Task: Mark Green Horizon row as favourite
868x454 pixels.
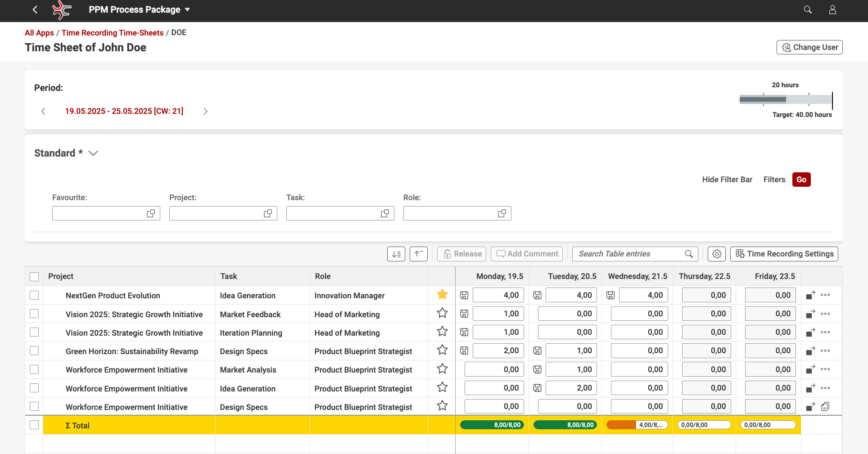Action: point(442,350)
